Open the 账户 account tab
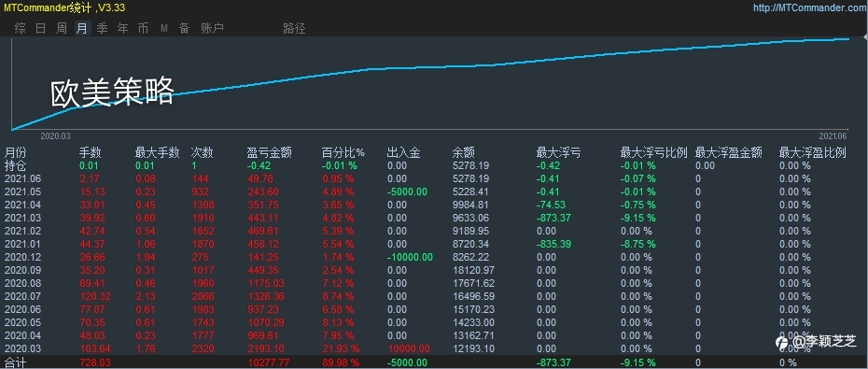Screen dimensions: 868x369 tap(213, 28)
